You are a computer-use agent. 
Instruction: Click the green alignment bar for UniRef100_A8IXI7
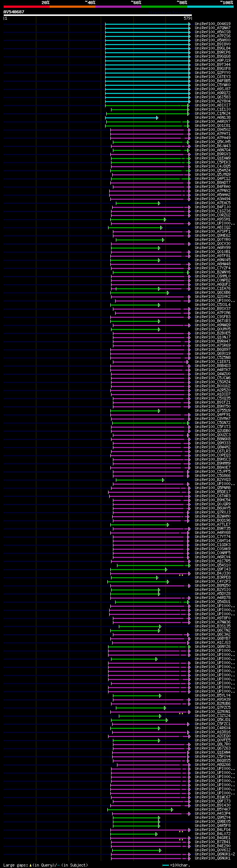(148, 105)
